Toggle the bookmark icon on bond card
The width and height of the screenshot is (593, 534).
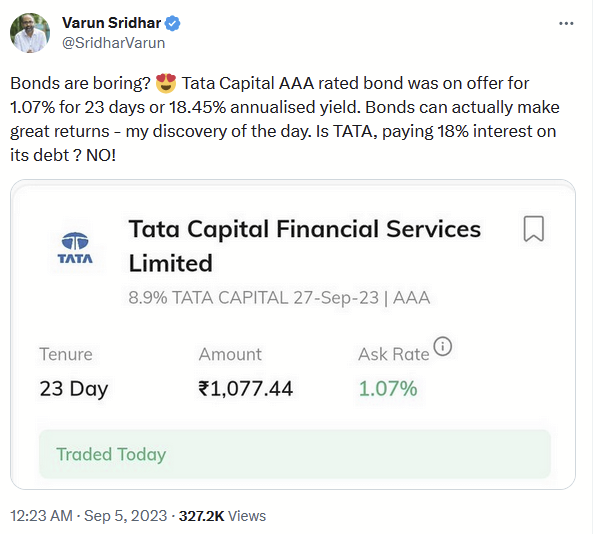tap(534, 229)
